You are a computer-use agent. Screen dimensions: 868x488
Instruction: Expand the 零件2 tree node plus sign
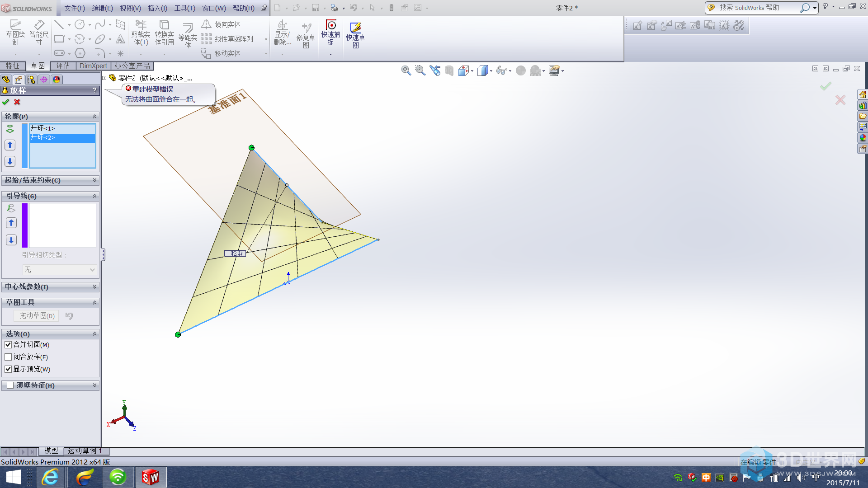pyautogui.click(x=104, y=78)
